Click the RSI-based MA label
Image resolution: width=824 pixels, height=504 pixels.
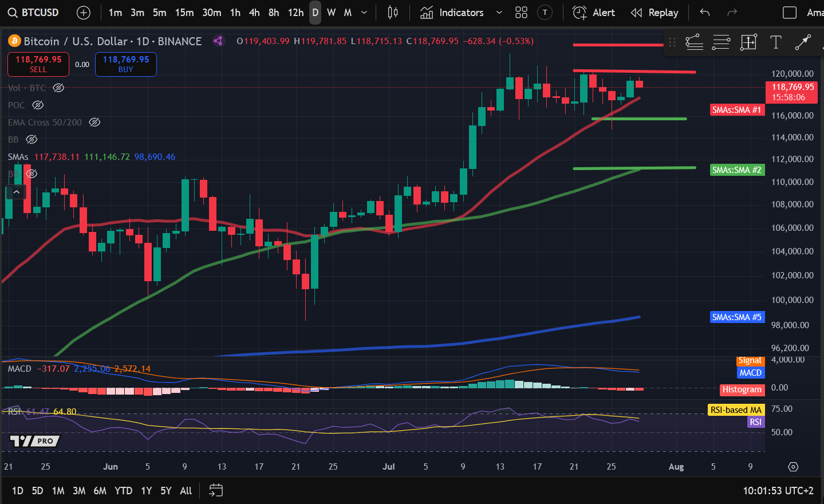pos(736,410)
